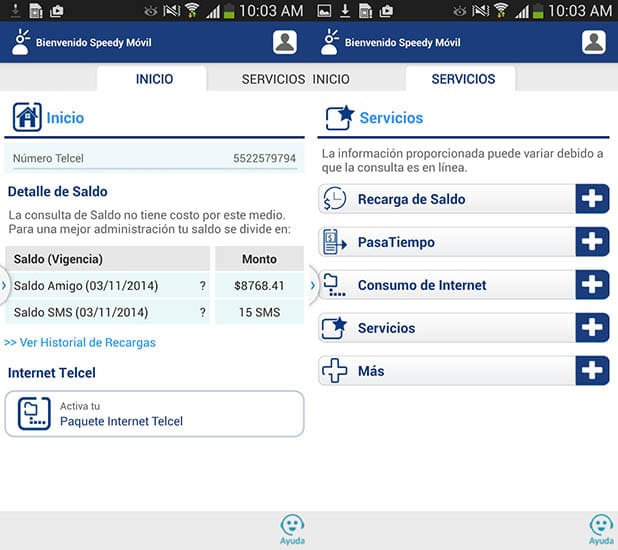Tap Recarga de Saldo clock icon

335,199
